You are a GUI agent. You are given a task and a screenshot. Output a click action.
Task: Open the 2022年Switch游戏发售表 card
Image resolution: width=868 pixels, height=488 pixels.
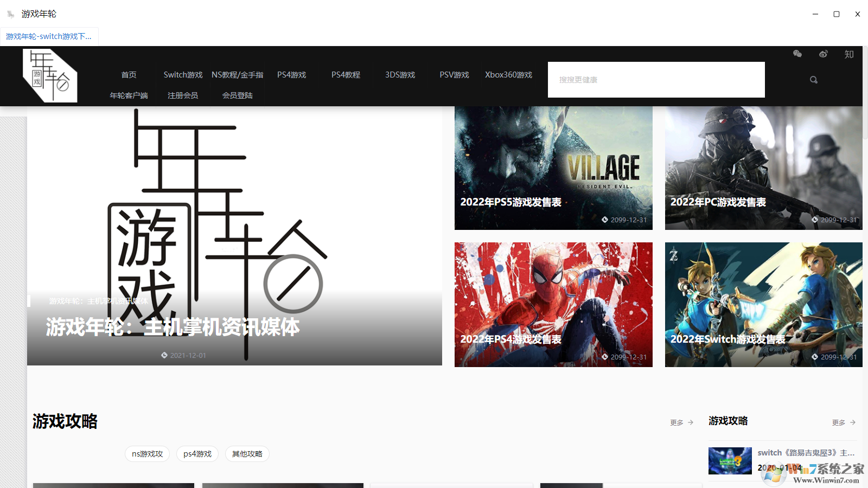coord(764,305)
